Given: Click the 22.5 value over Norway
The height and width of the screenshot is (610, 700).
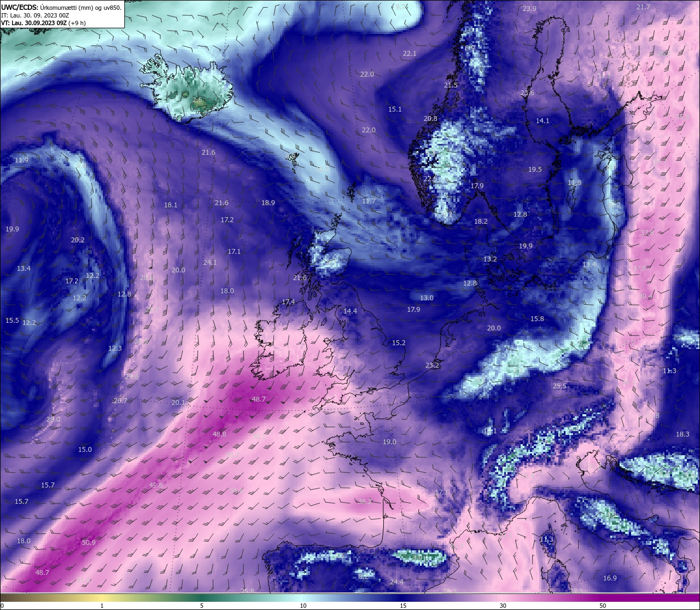Looking at the screenshot, I should pyautogui.click(x=431, y=178).
